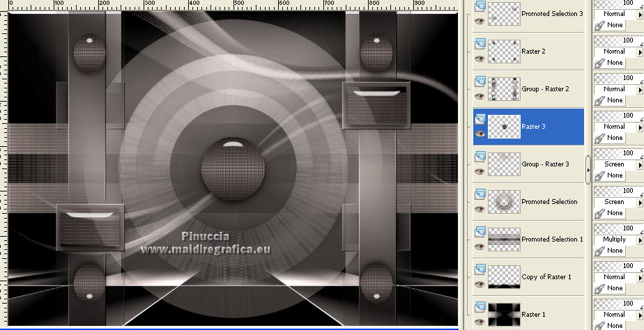The width and height of the screenshot is (644, 330).
Task: Click None link set button for Promoted Selection 1
Action: point(610,251)
